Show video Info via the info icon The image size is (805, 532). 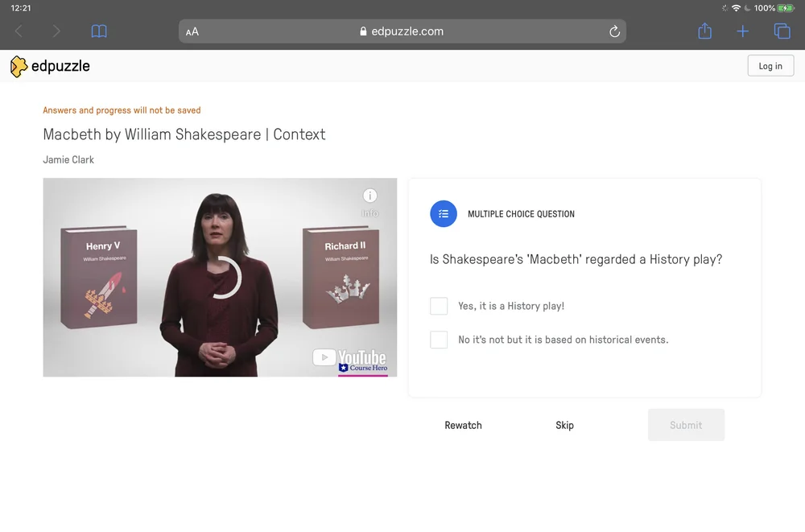[x=369, y=196]
